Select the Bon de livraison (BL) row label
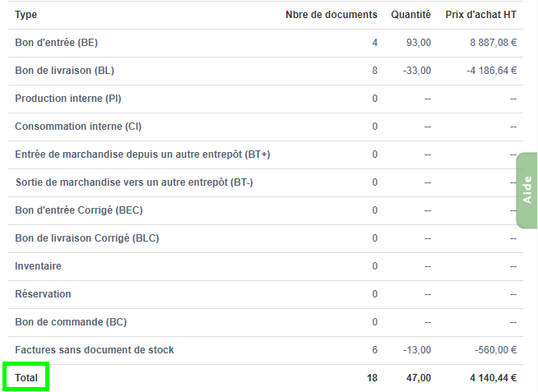 (x=64, y=71)
